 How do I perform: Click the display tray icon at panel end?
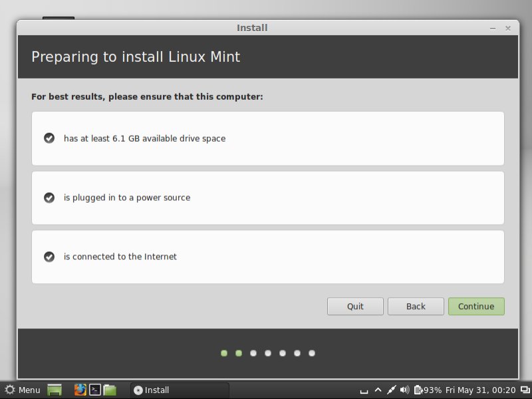click(525, 390)
